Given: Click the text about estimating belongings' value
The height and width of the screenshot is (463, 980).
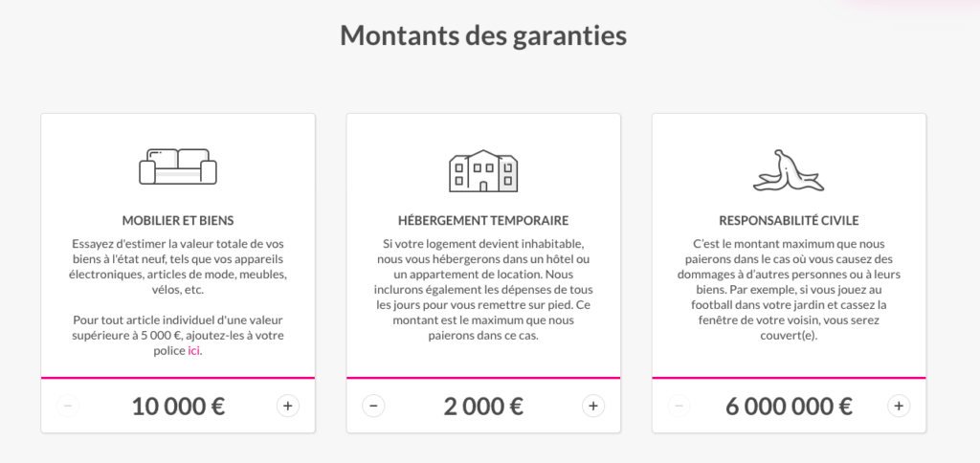Looking at the screenshot, I should point(178,267).
